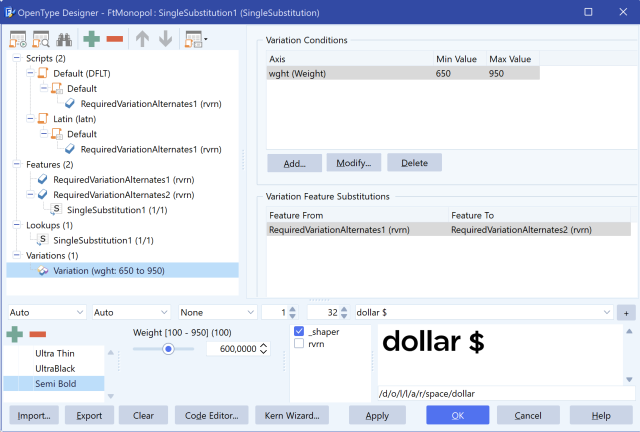Click the Weight value field showing 600,0000
The width and height of the screenshot is (640, 432).
232,348
